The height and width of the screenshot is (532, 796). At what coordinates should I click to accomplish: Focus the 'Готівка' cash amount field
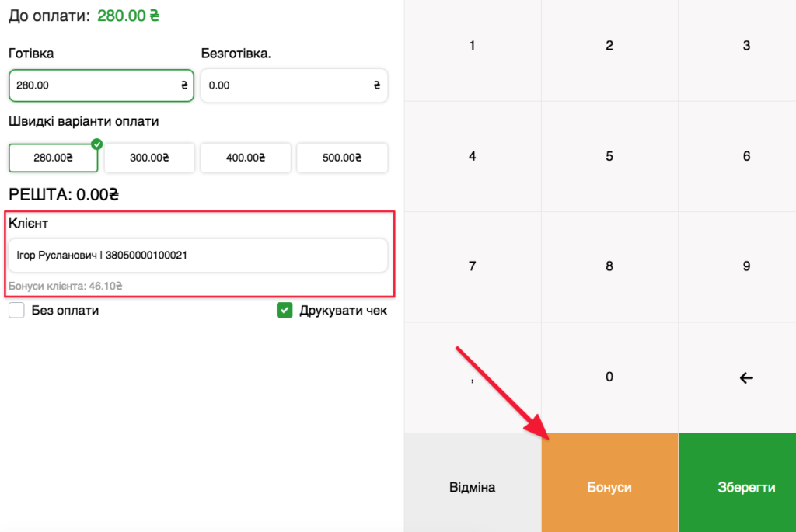click(93, 85)
